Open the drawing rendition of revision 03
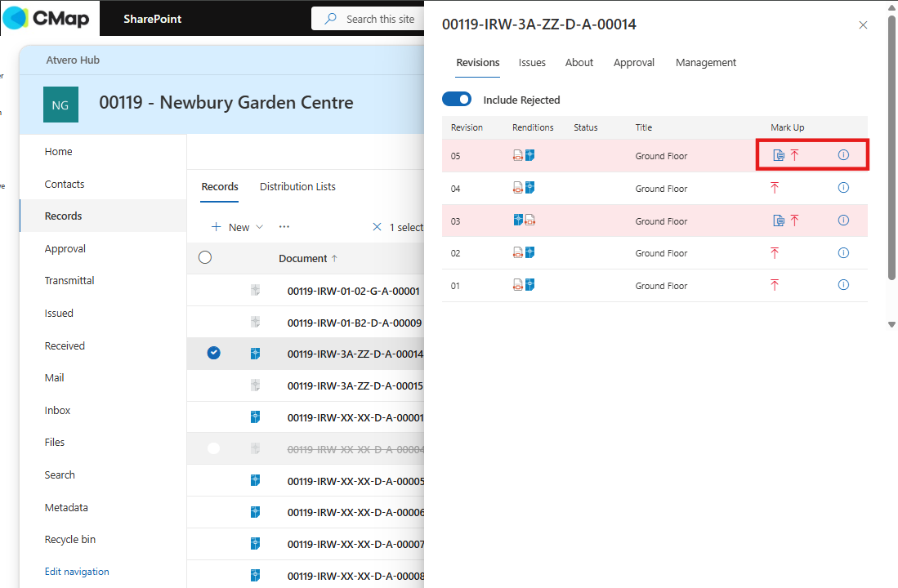 (518, 220)
